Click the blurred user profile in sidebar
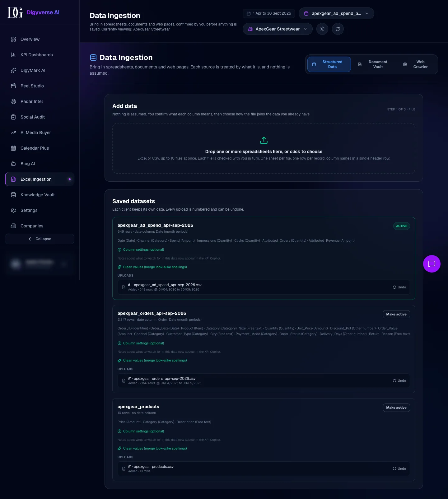Viewport: 448px width, 499px height. [x=40, y=264]
